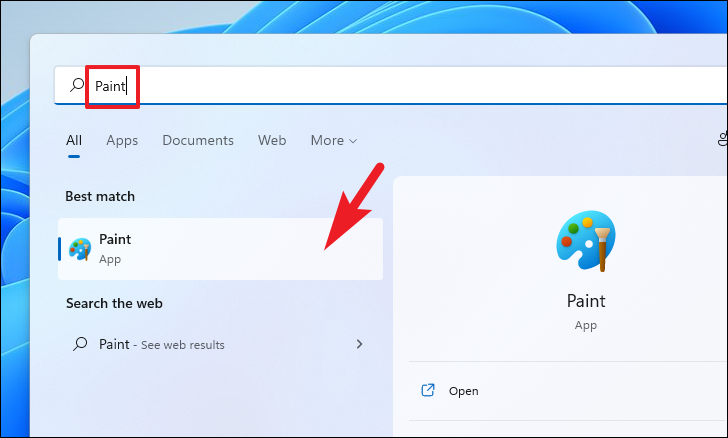The image size is (728, 438).
Task: Click the Best match heading text
Action: [x=100, y=196]
